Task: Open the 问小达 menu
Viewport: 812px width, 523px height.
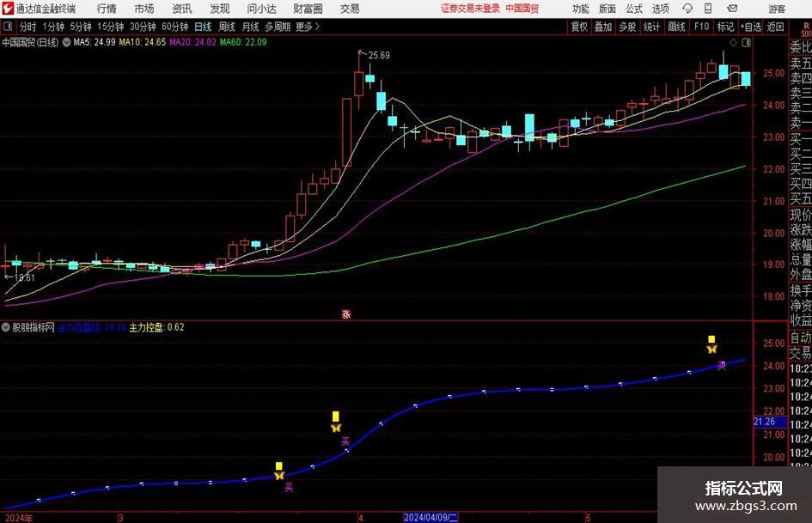Action: point(261,9)
